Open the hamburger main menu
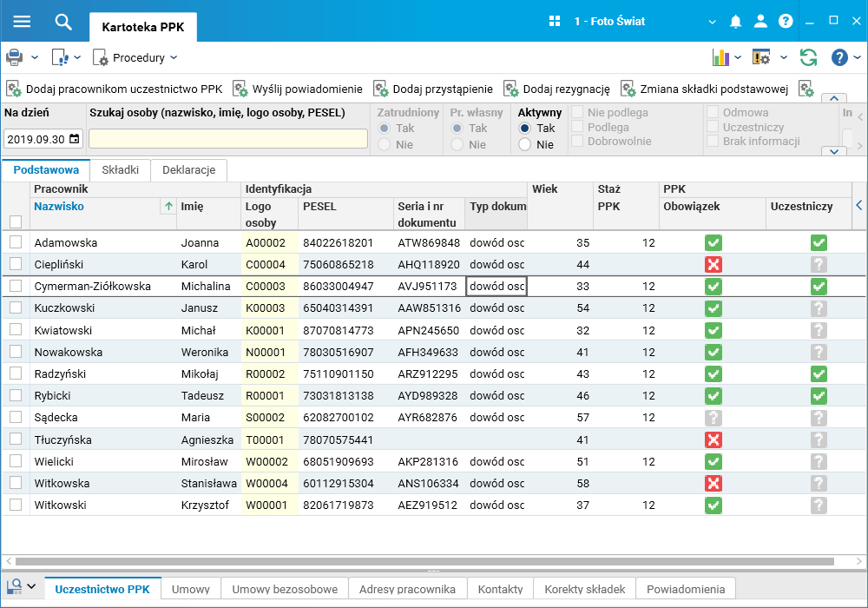The width and height of the screenshot is (868, 608). [22, 22]
